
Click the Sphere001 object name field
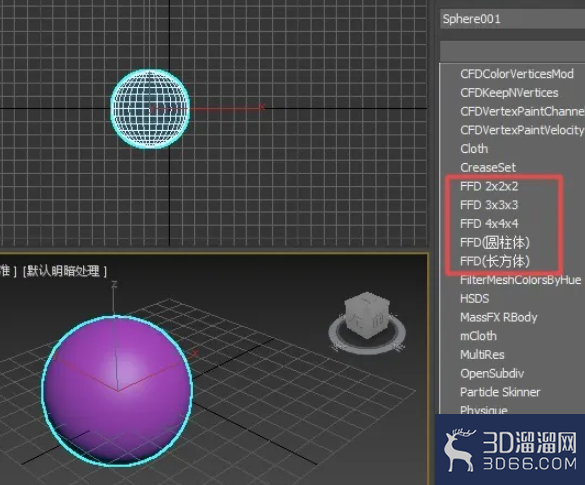(513, 19)
